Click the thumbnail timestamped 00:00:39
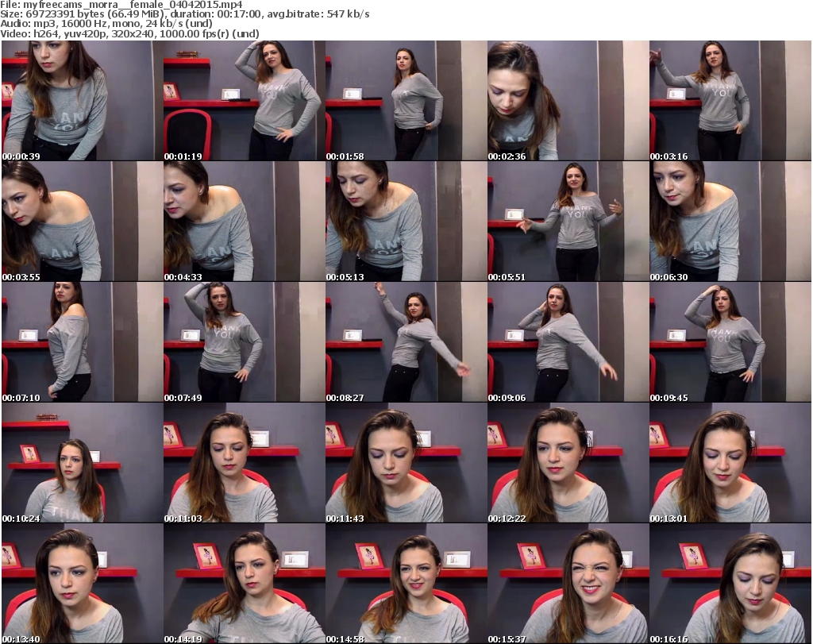The width and height of the screenshot is (813, 644). coord(81,101)
